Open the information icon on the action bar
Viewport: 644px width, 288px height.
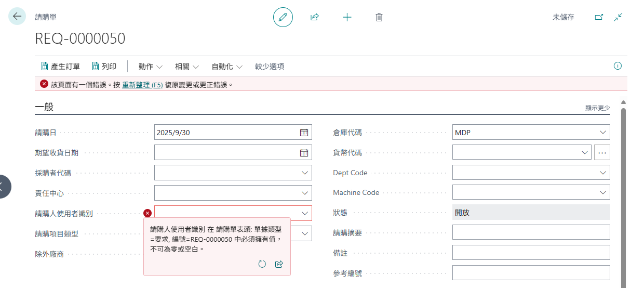(618, 66)
